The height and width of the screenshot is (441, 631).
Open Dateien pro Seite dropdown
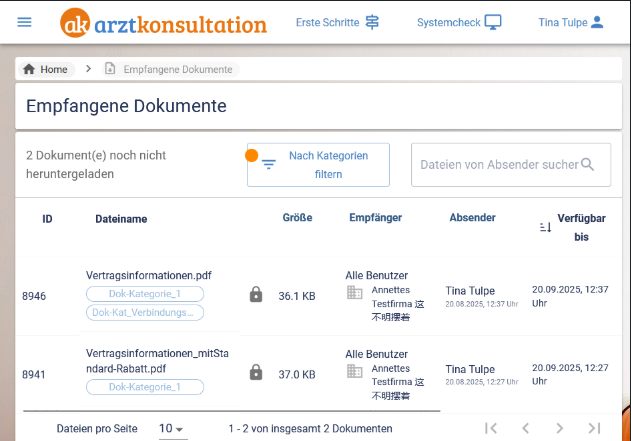click(x=172, y=429)
